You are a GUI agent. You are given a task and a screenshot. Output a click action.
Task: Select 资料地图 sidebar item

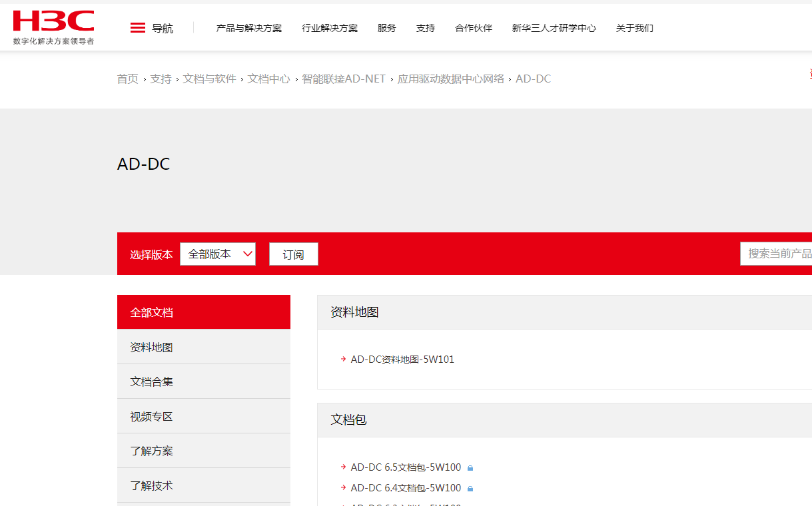(x=204, y=347)
